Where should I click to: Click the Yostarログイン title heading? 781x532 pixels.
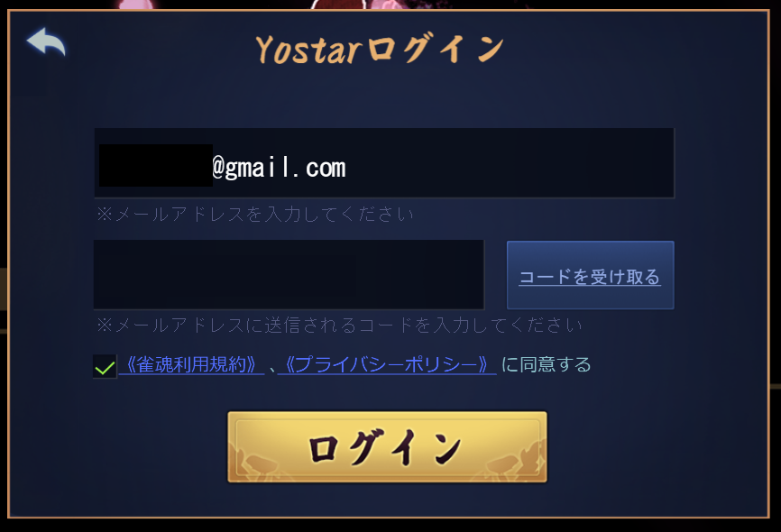coord(380,50)
